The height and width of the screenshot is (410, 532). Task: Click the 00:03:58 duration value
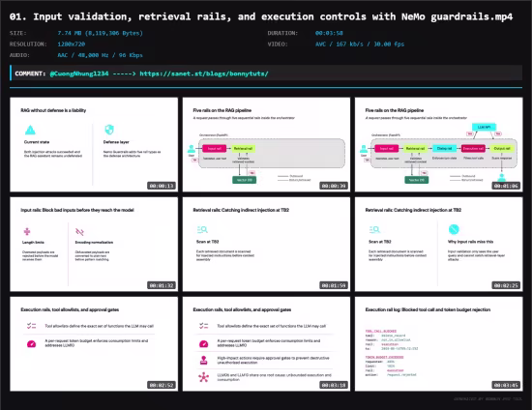point(329,33)
